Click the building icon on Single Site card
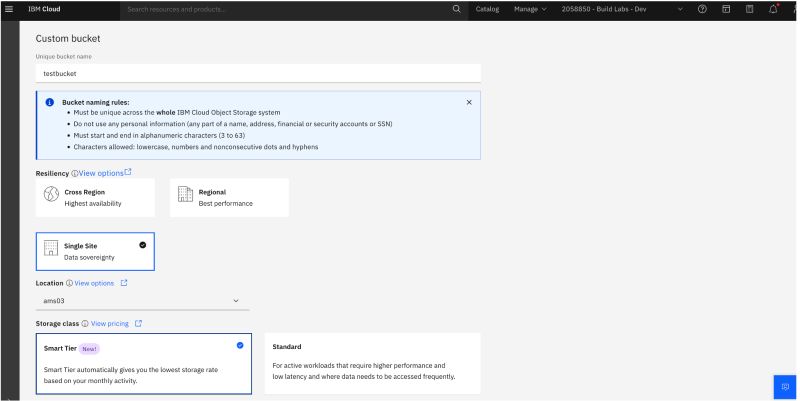800x401 pixels. (x=51, y=248)
